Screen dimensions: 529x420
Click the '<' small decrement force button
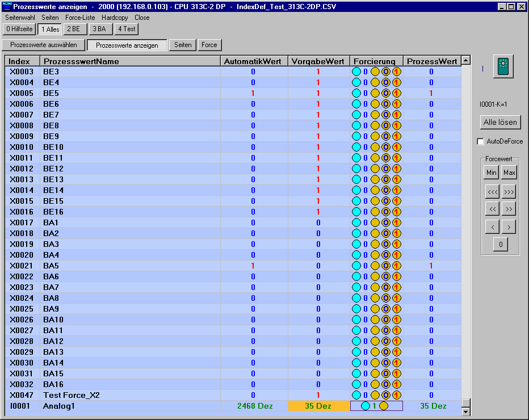pyautogui.click(x=492, y=228)
